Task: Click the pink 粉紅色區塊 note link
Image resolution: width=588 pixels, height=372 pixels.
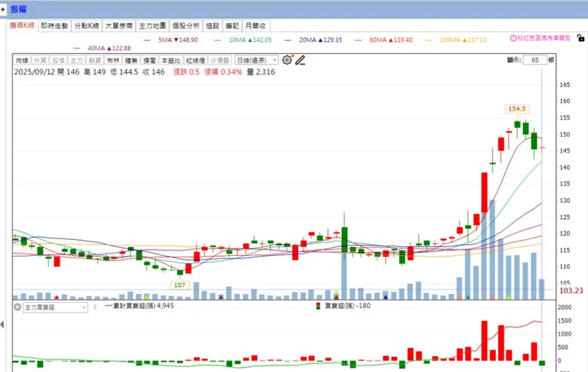Action: (x=544, y=38)
